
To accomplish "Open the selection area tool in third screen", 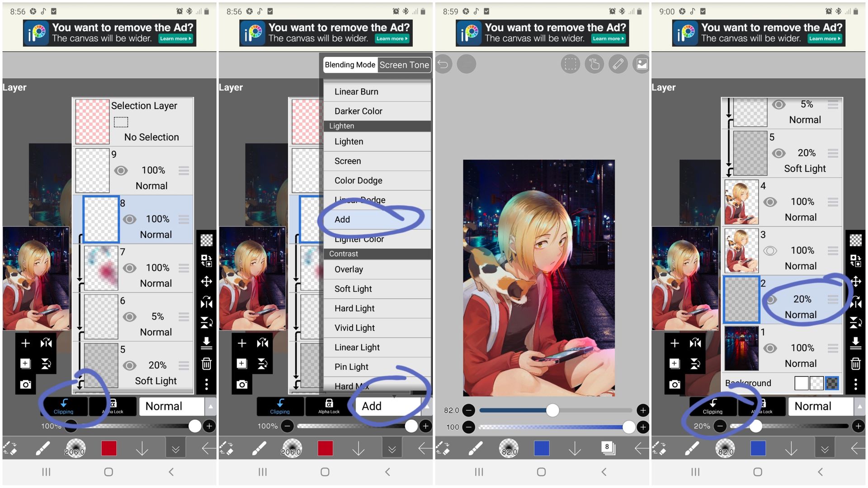I will [x=571, y=64].
